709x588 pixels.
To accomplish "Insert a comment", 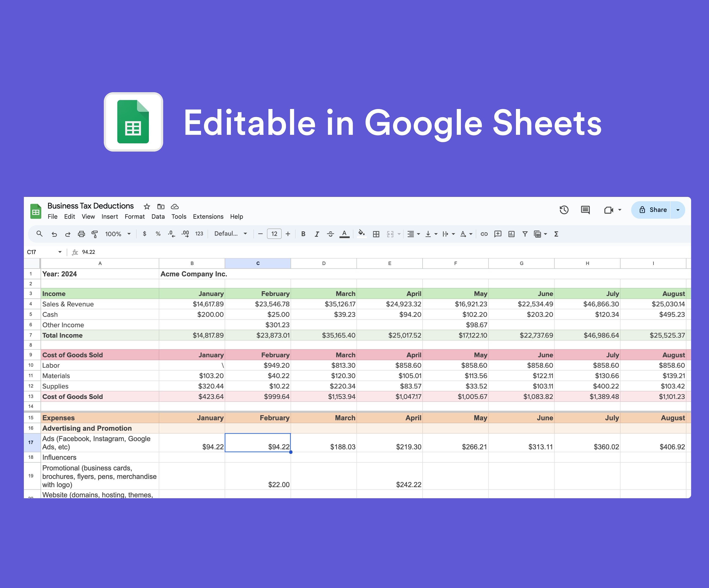I will click(x=498, y=233).
